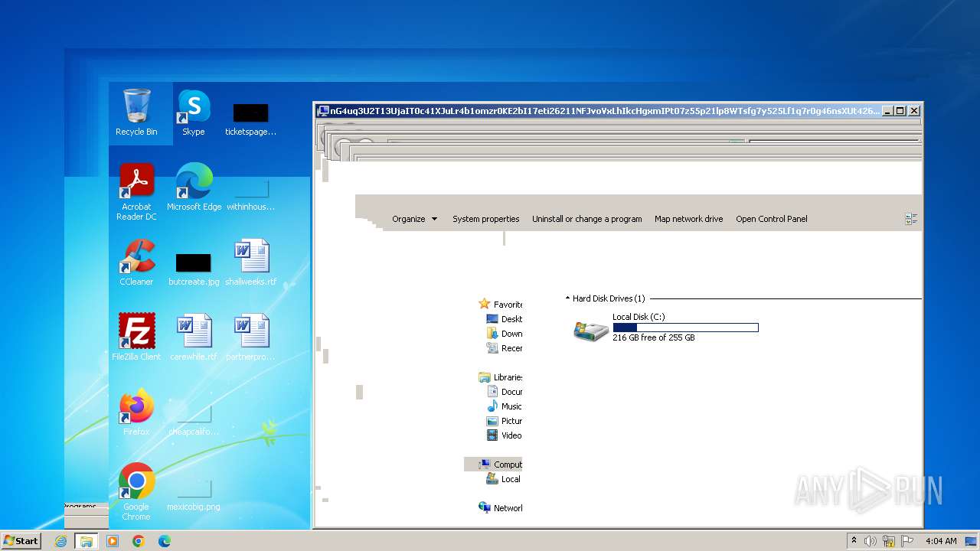The height and width of the screenshot is (551, 980).
Task: Click the 4:04 AM taskbar clock
Action: (x=941, y=541)
